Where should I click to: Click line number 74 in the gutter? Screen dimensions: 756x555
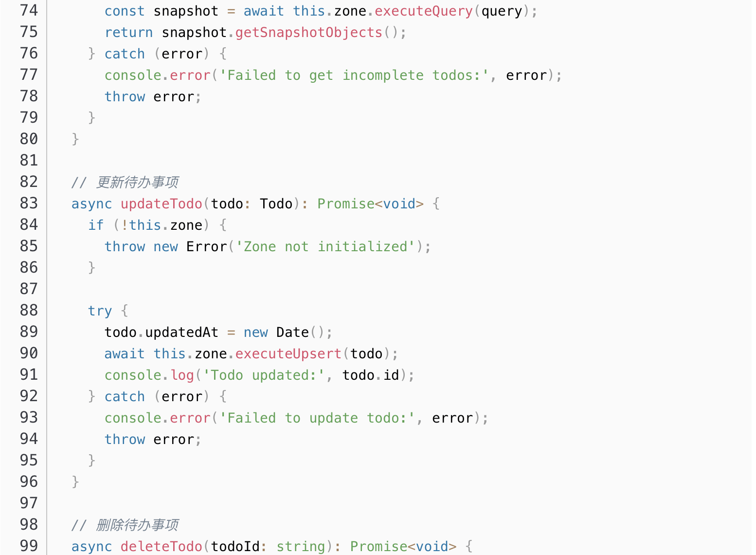(x=29, y=10)
